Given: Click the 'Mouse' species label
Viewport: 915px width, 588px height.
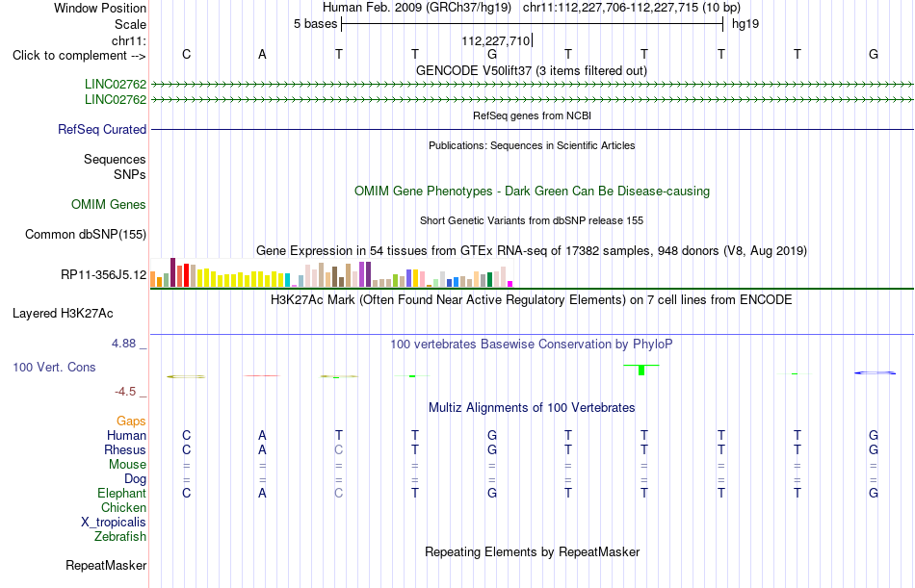Looking at the screenshot, I should click(x=127, y=465).
